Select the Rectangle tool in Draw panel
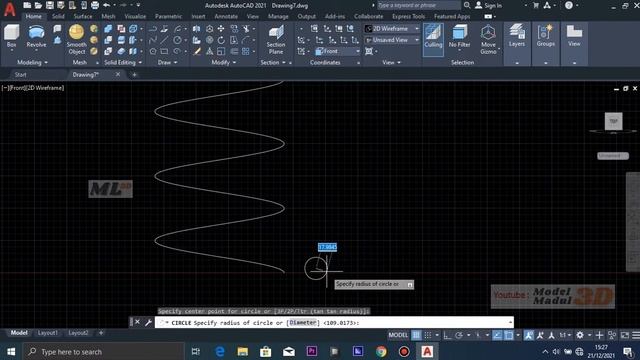 pos(164,51)
